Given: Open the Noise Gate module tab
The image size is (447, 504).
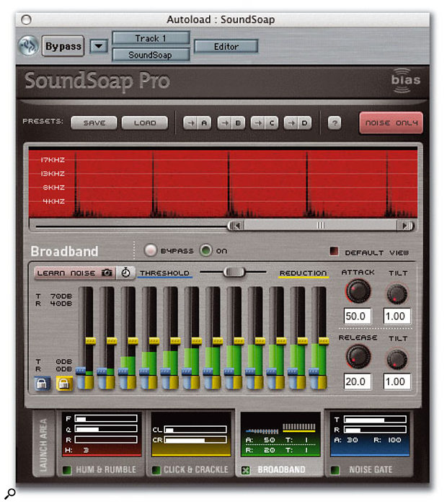Looking at the screenshot, I should (x=370, y=444).
